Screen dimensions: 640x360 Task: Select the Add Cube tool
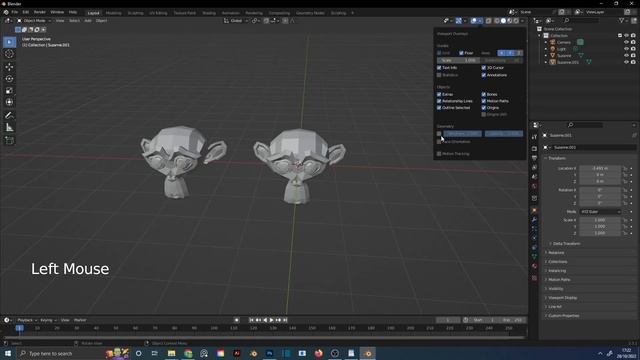(9, 140)
